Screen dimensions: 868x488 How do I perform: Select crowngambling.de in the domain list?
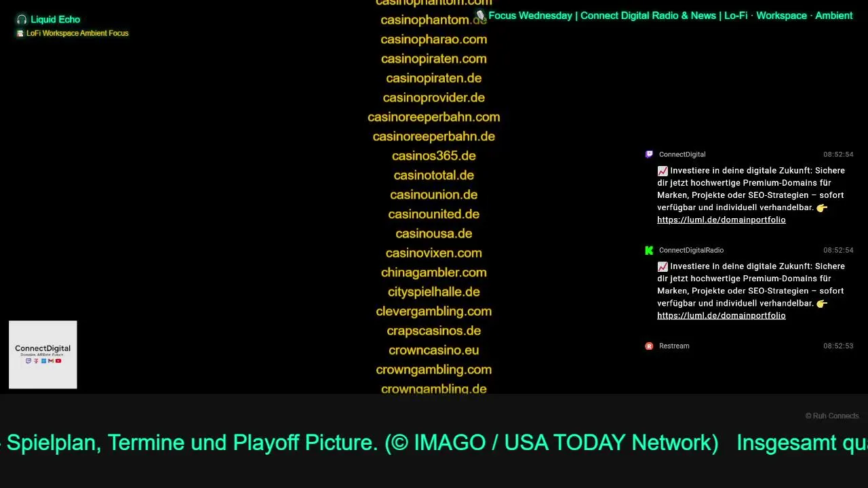click(434, 388)
